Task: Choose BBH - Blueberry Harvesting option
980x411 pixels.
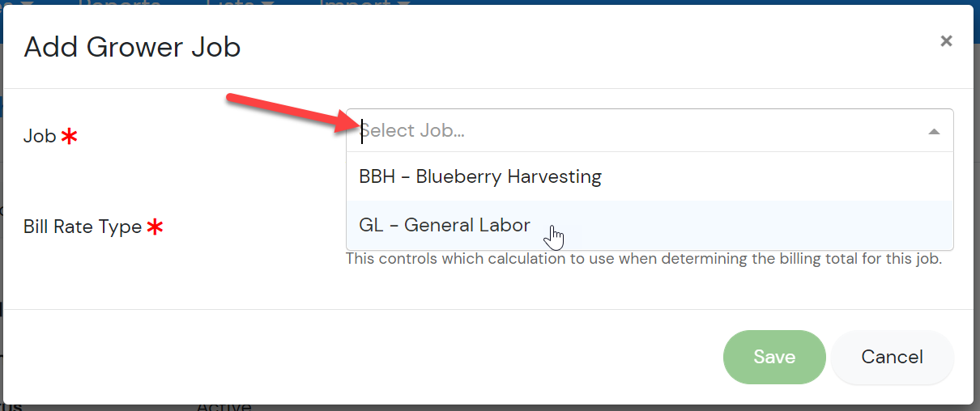Action: click(x=650, y=176)
